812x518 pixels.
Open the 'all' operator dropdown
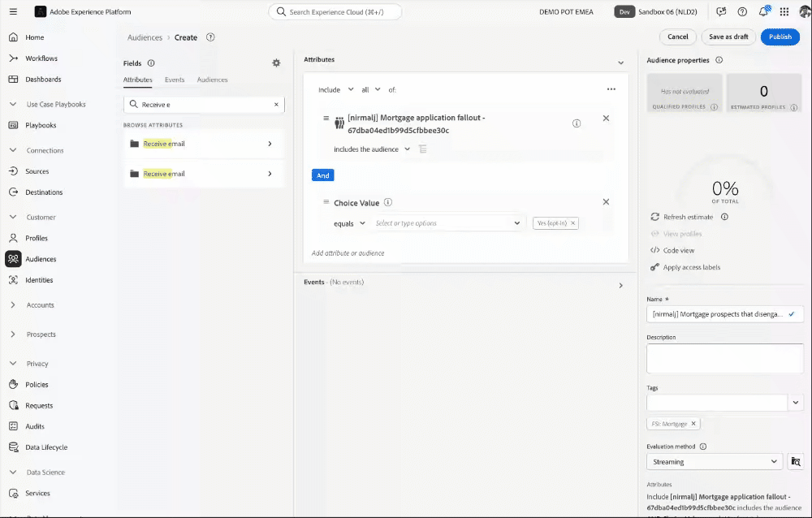371,89
